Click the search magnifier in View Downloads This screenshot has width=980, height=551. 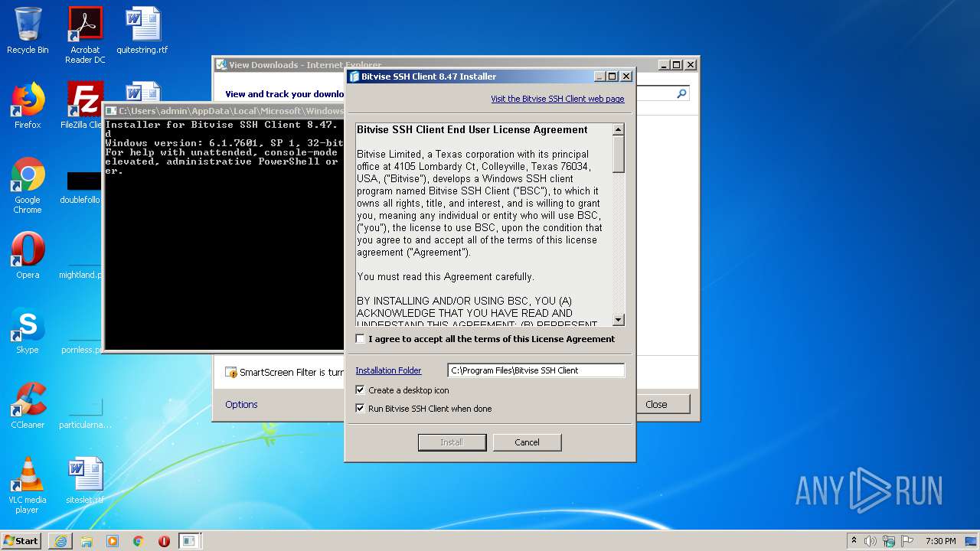[x=681, y=93]
